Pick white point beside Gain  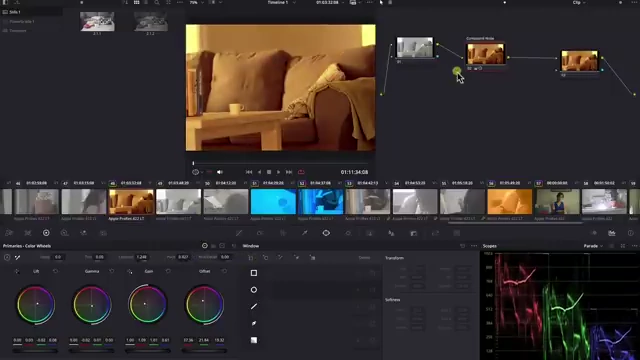pyautogui.click(x=130, y=271)
